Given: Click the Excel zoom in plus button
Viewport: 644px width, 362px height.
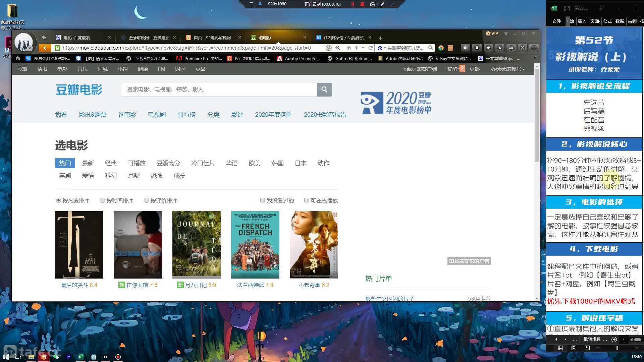Looking at the screenshot, I should tap(637, 348).
